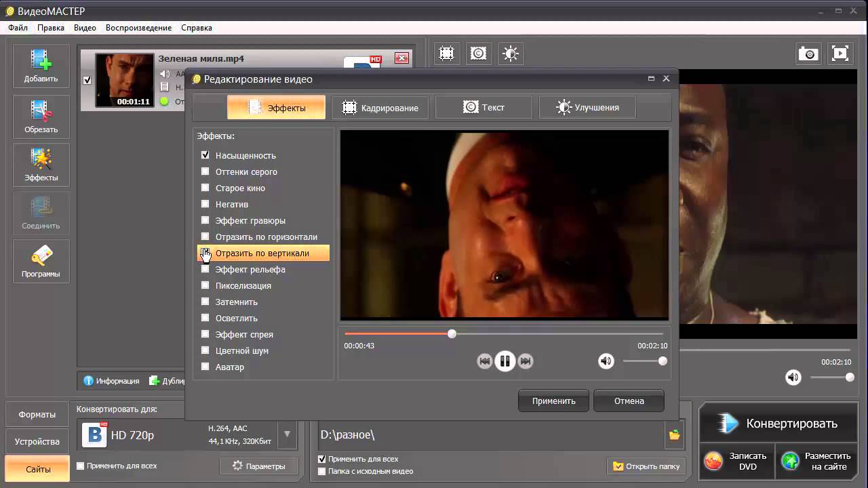Click the text overlay icon above main preview
Image resolution: width=868 pixels, height=488 pixels.
pyautogui.click(x=478, y=54)
